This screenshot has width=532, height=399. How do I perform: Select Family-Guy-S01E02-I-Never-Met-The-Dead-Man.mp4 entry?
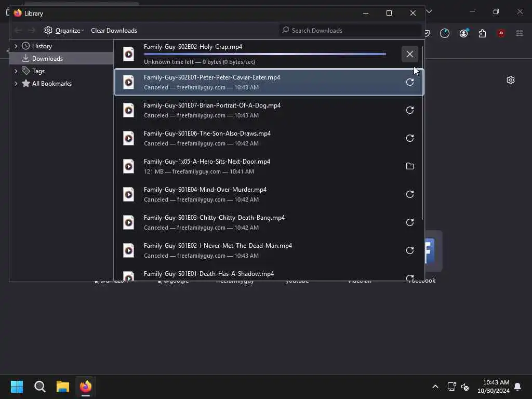click(269, 250)
